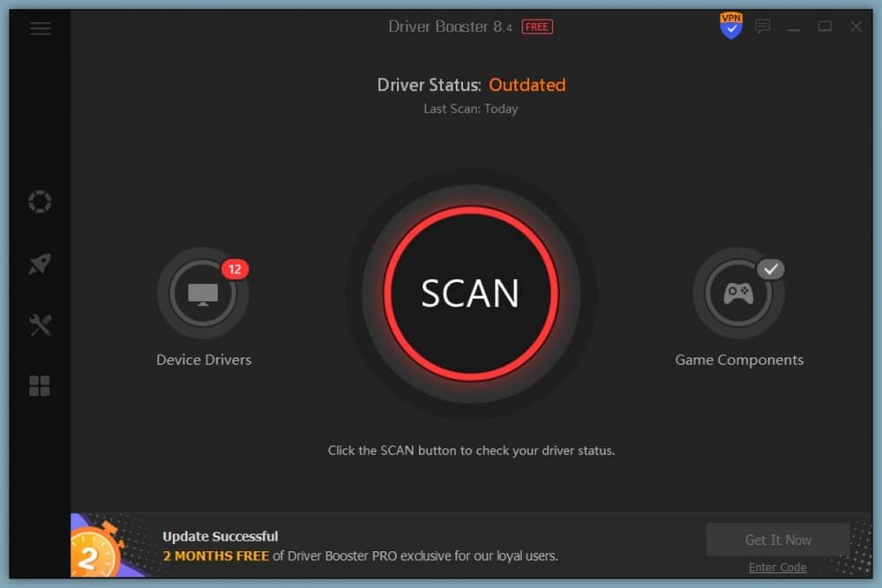Click the red 12 badge

tap(235, 269)
